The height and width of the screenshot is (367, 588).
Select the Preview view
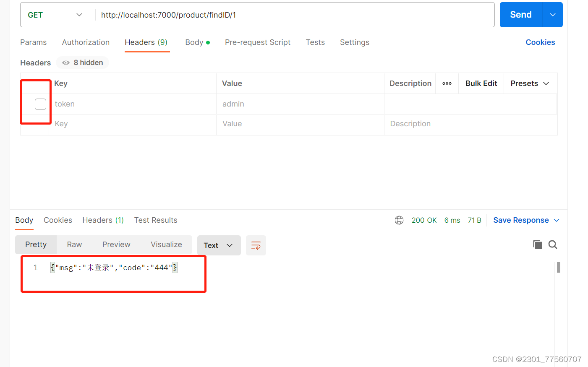point(116,245)
